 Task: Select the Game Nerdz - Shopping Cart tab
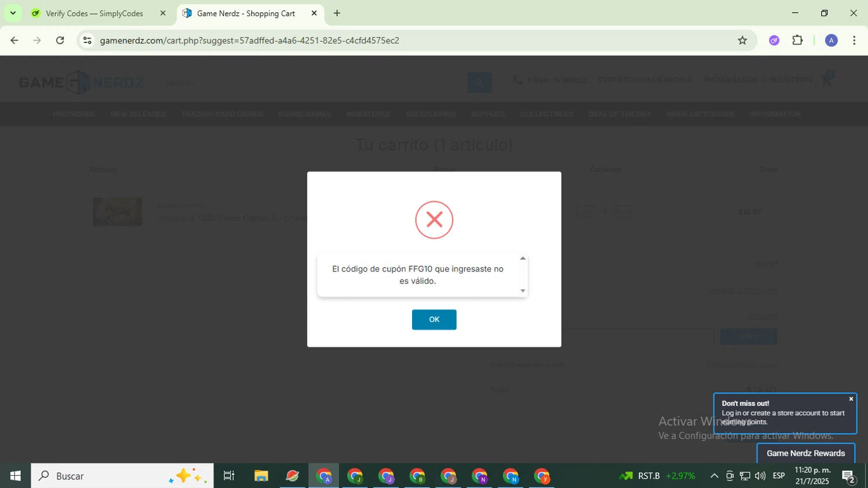click(246, 13)
